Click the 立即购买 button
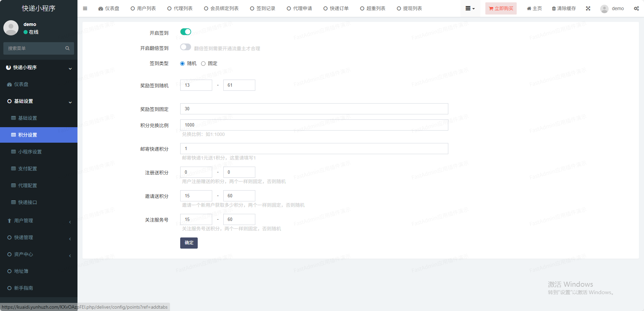Screen dimensions: 644x311 [x=501, y=8]
